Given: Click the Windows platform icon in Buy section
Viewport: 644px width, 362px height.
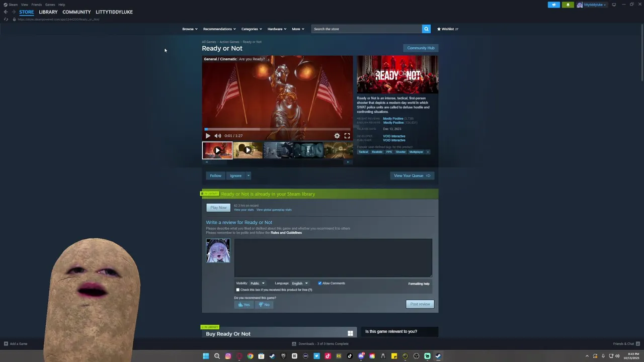Looking at the screenshot, I should [350, 333].
